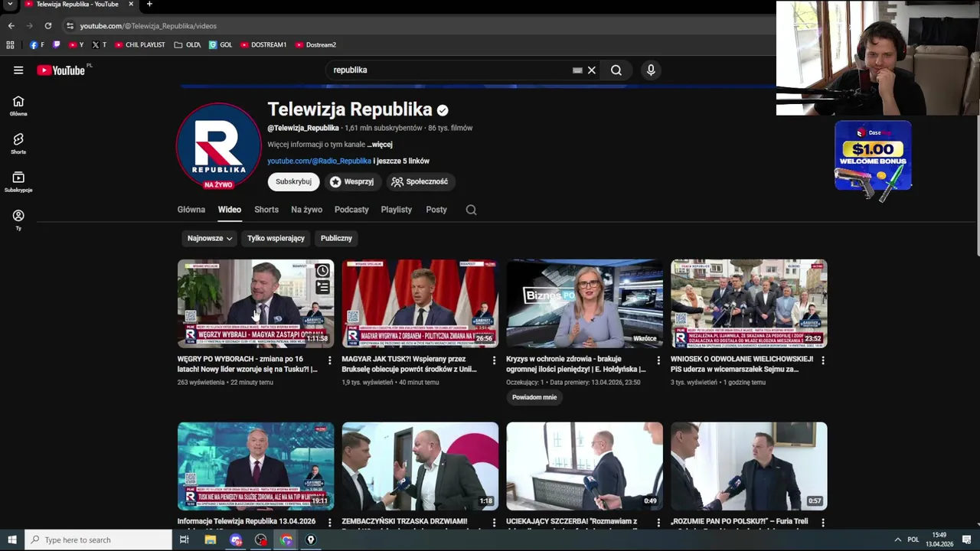Open the Dostream2 bookmark
This screenshot has width=980, height=551.
pos(315,45)
